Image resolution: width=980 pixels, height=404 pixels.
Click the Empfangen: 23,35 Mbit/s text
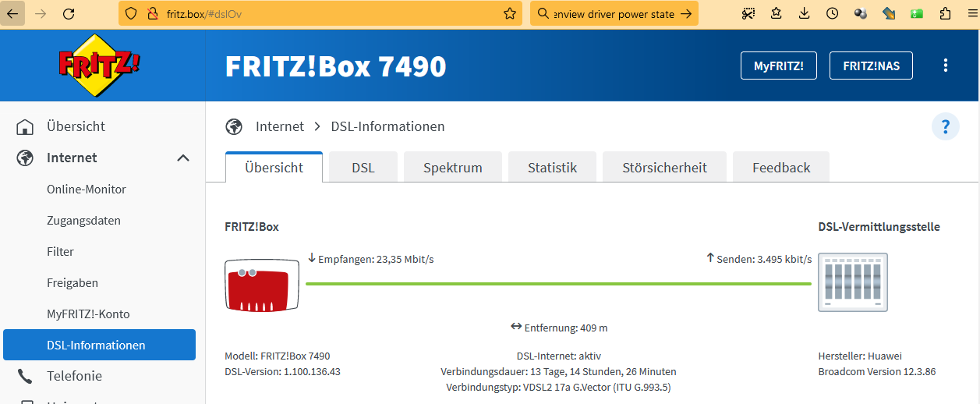point(376,259)
